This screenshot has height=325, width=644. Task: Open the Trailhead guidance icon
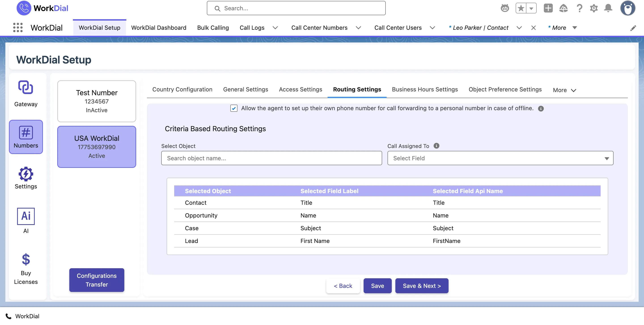click(x=563, y=8)
